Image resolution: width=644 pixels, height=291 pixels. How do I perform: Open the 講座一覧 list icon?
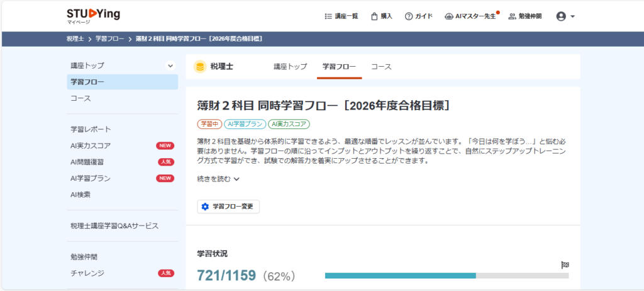pyautogui.click(x=328, y=16)
